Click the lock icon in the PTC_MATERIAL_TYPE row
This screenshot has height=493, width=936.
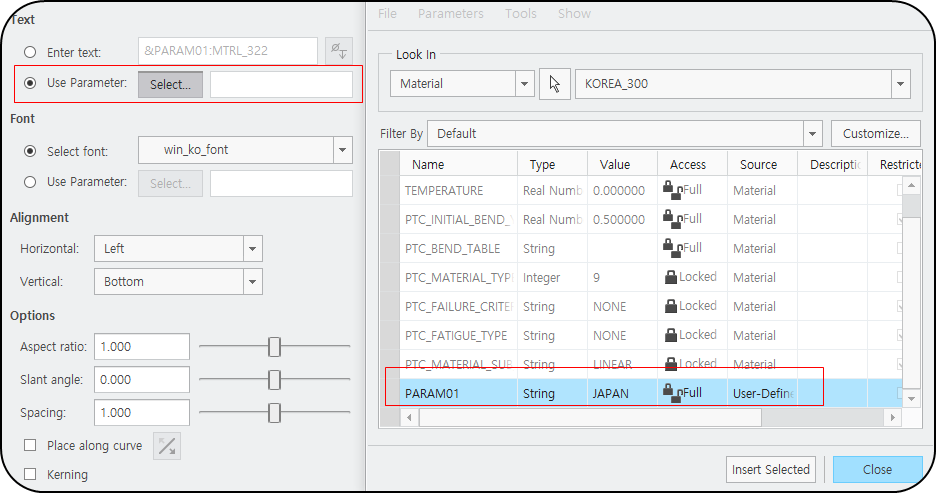[671, 277]
